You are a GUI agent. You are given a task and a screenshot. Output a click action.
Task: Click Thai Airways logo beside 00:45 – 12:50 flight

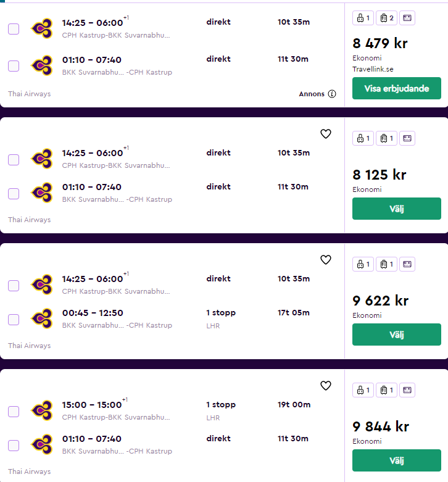click(x=42, y=319)
